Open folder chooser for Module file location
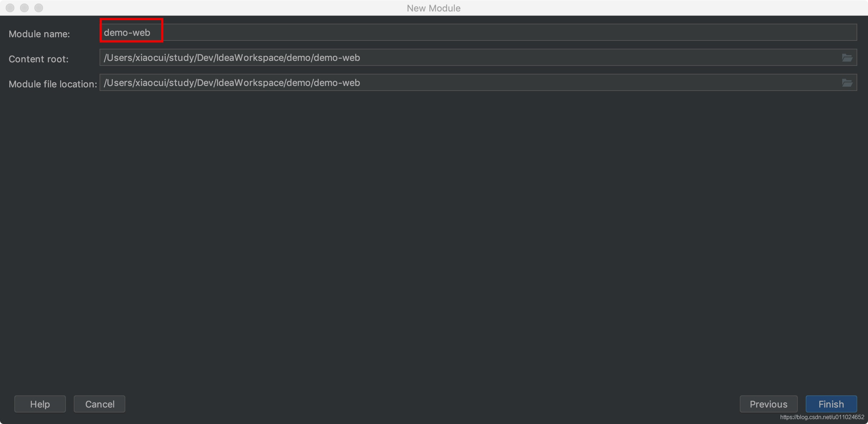Screen dimensions: 868x424 click(x=847, y=83)
